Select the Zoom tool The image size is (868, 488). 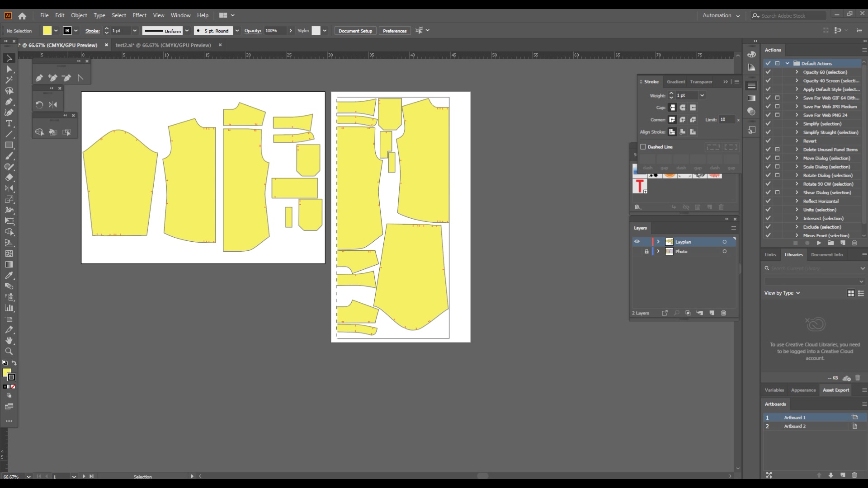[x=9, y=352]
